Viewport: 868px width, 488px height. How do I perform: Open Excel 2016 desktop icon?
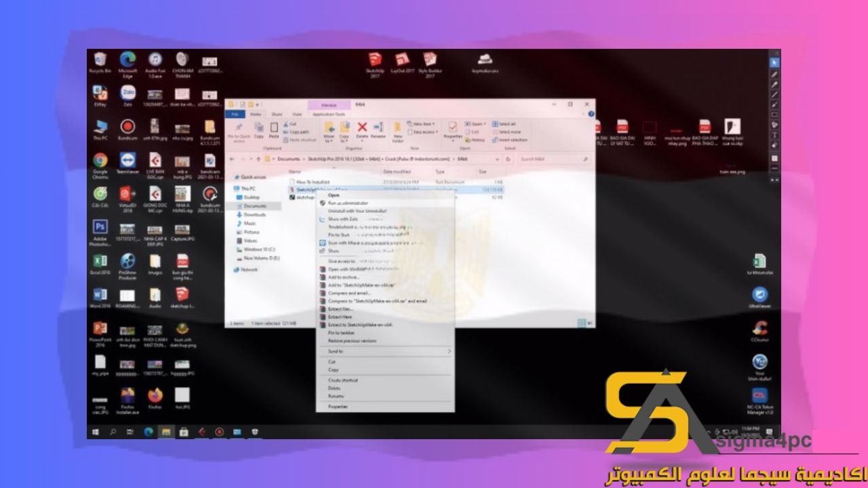click(x=100, y=265)
